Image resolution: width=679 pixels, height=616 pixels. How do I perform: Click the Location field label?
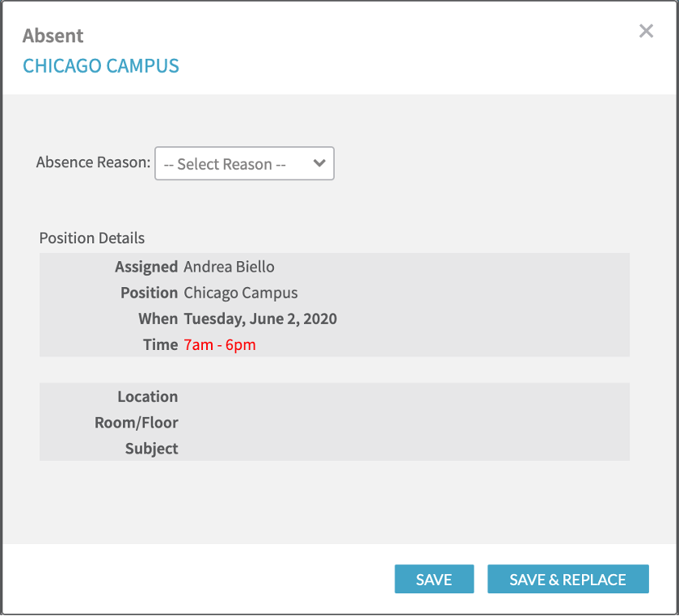[148, 396]
